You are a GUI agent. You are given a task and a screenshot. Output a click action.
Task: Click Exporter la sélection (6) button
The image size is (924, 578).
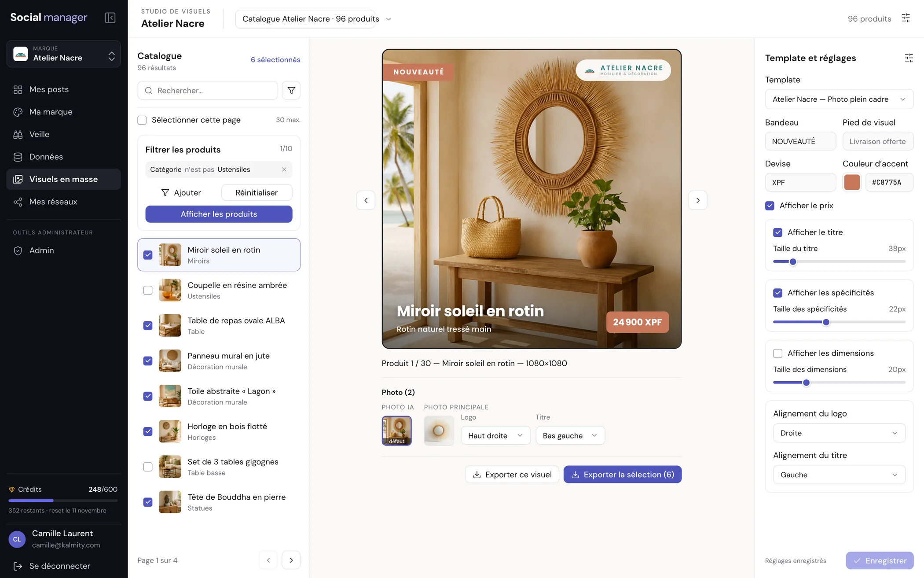[x=622, y=474]
